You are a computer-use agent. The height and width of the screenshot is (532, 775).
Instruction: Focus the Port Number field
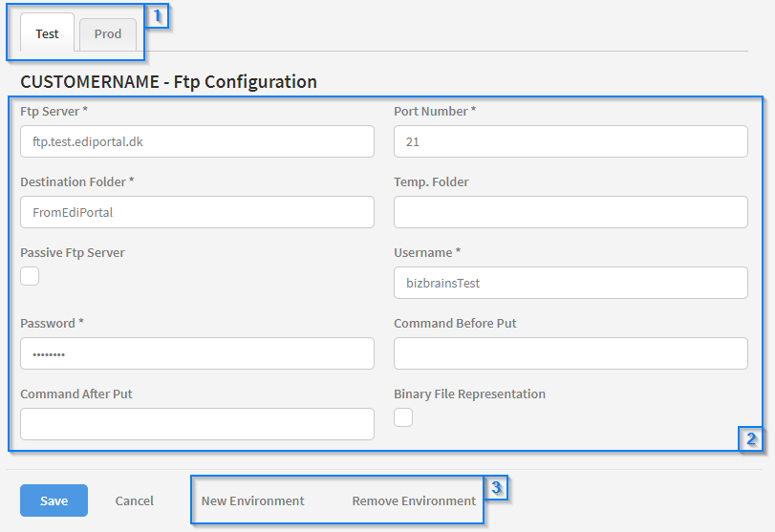tap(570, 141)
